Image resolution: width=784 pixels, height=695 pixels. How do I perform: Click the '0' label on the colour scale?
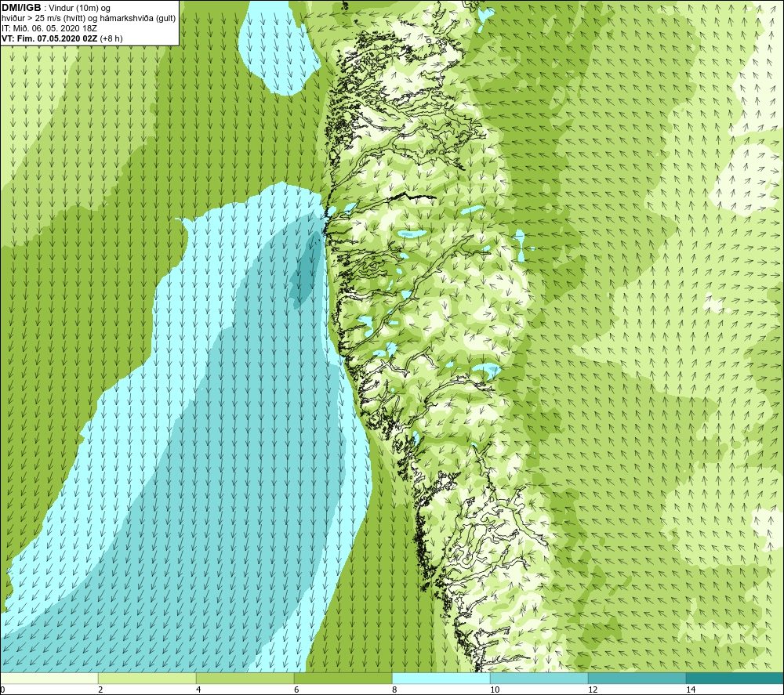pos(2,690)
